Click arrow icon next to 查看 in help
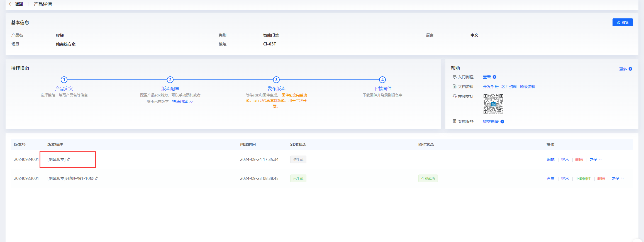 pyautogui.click(x=494, y=77)
